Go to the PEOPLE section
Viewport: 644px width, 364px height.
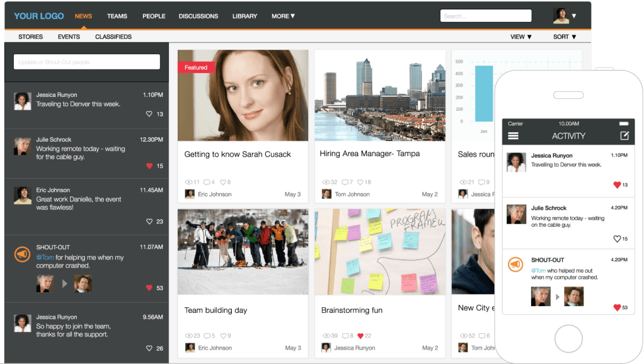[x=154, y=16]
